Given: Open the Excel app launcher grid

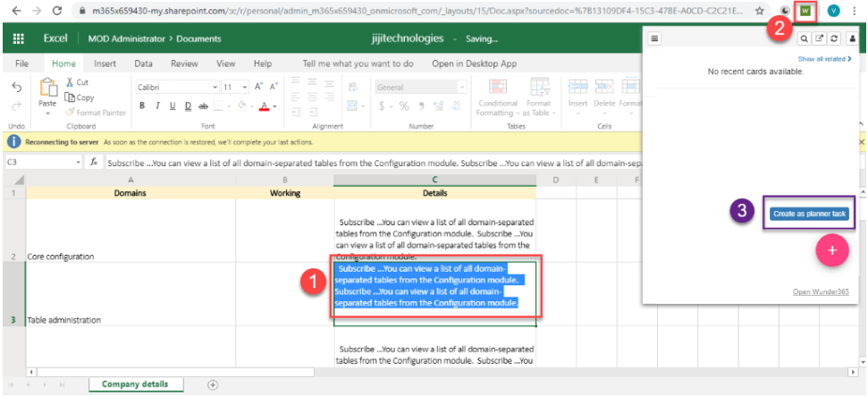Looking at the screenshot, I should click(x=19, y=39).
